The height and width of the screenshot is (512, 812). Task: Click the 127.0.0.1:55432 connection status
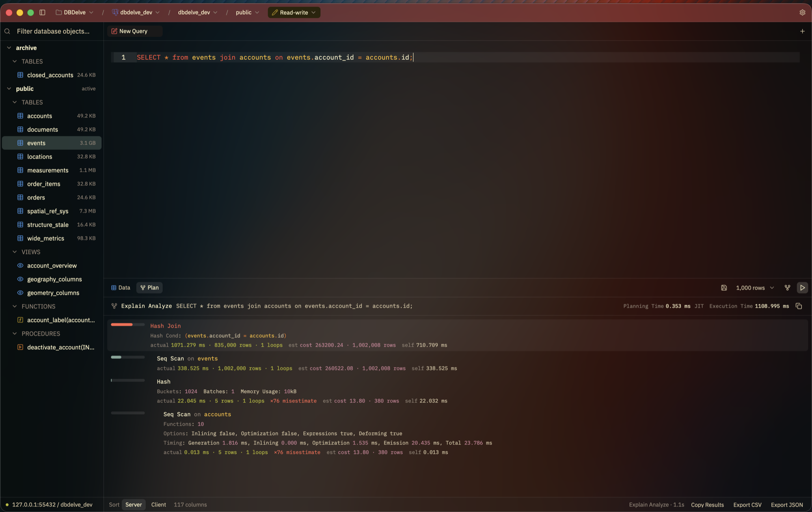coord(49,505)
